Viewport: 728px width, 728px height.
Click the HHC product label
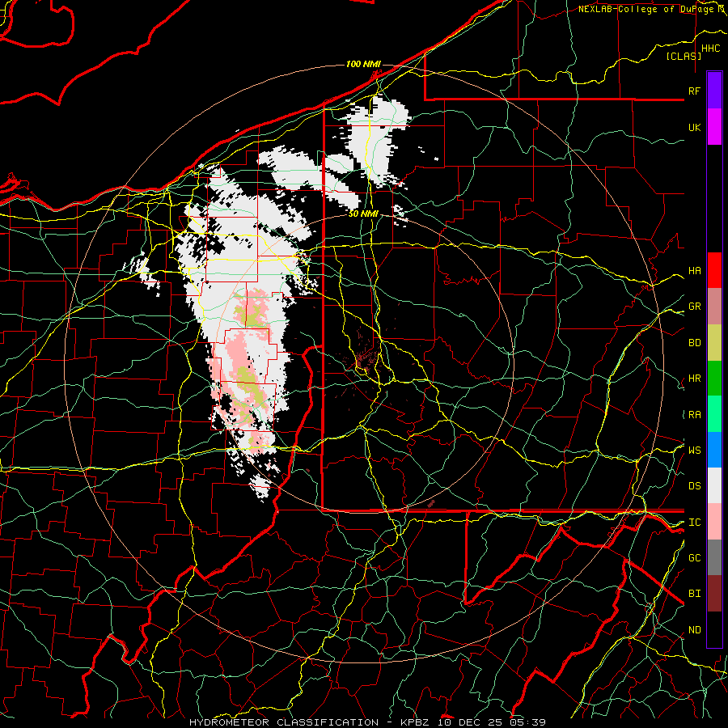710,48
